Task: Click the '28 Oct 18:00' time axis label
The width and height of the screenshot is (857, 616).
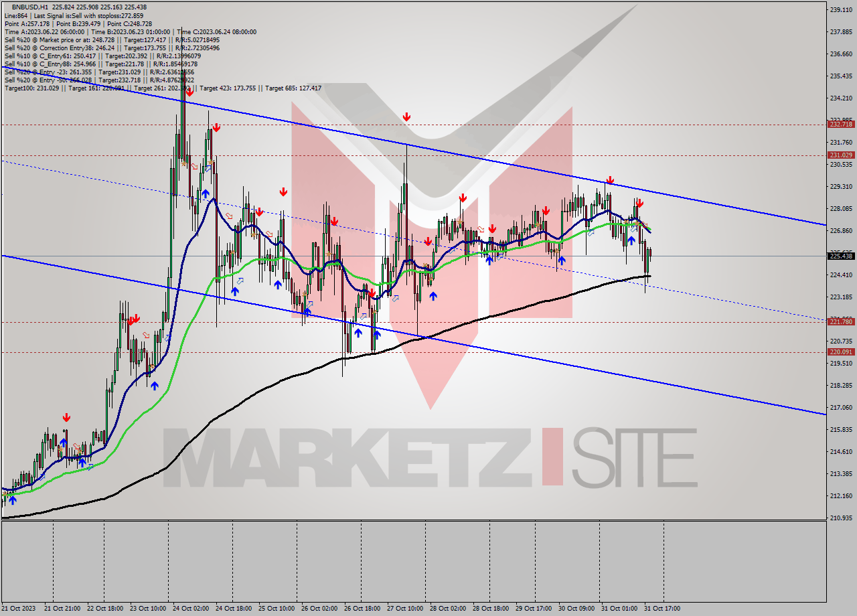Action: [491, 609]
